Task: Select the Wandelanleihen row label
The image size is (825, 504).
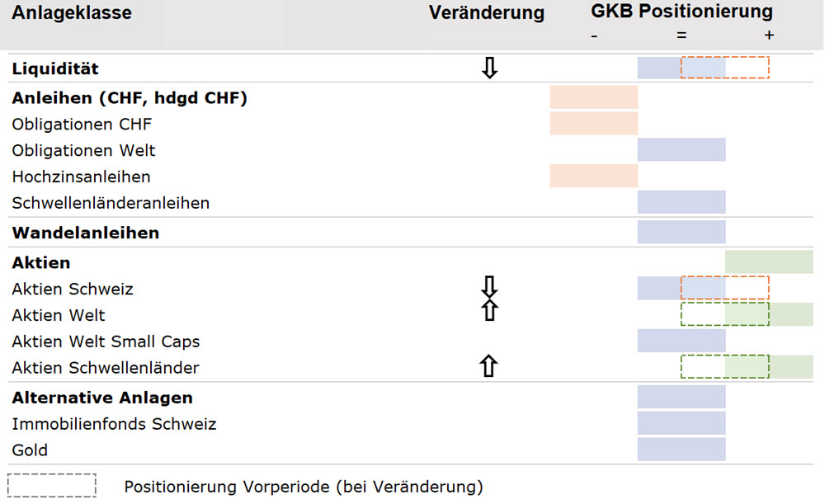Action: [x=85, y=233]
